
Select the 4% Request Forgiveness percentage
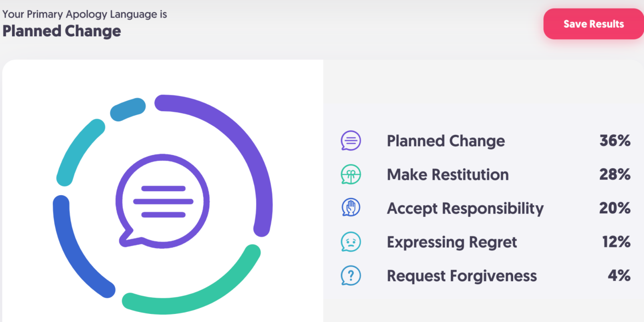(619, 276)
